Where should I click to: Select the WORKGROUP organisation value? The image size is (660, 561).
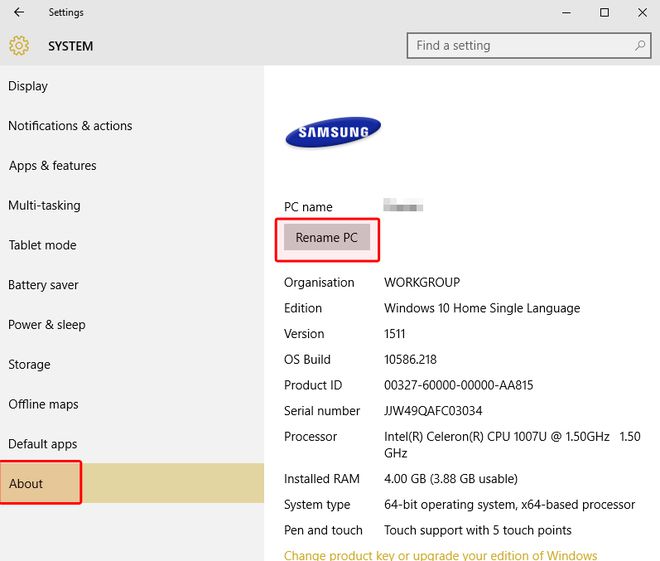422,282
